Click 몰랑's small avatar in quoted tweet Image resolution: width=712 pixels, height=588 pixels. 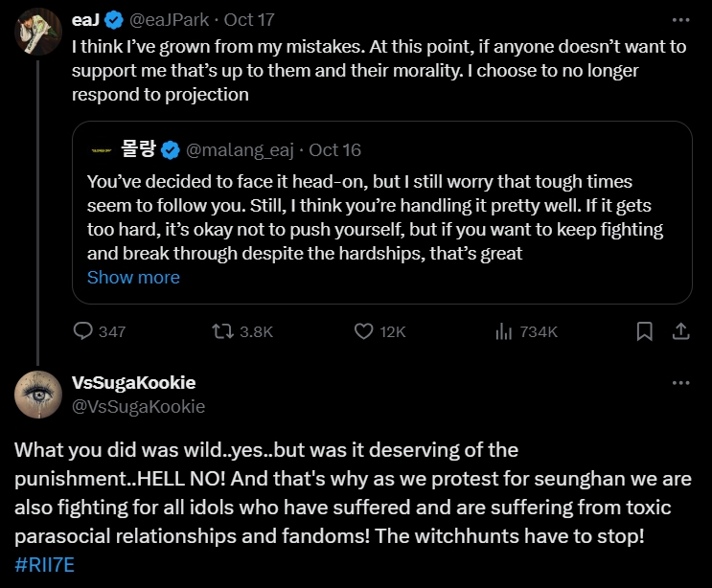coord(100,149)
